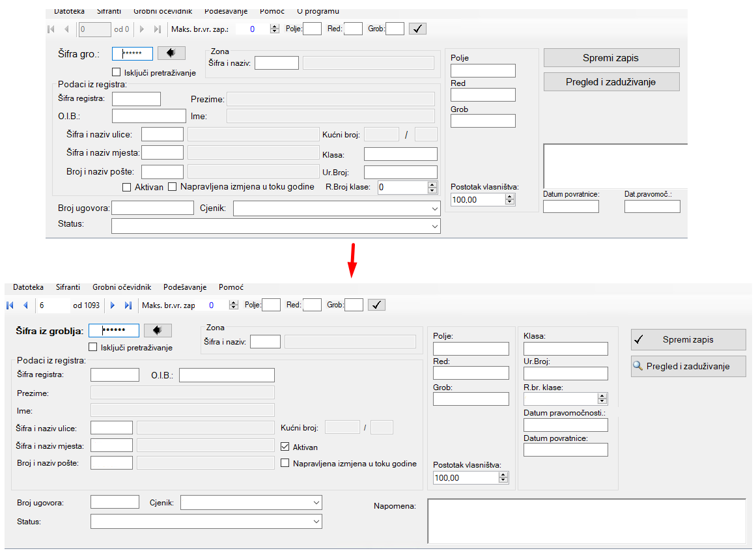This screenshot has height=551, width=756.
Task: Jump to first record using blue arrow
Action: 10,305
